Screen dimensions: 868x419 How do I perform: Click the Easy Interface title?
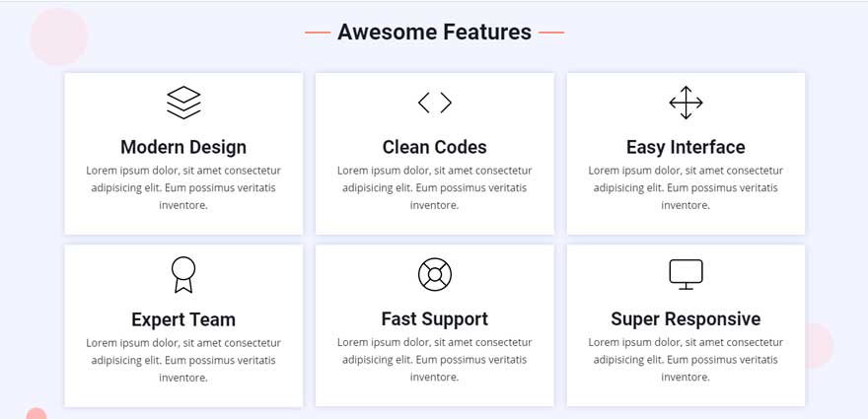click(x=686, y=147)
